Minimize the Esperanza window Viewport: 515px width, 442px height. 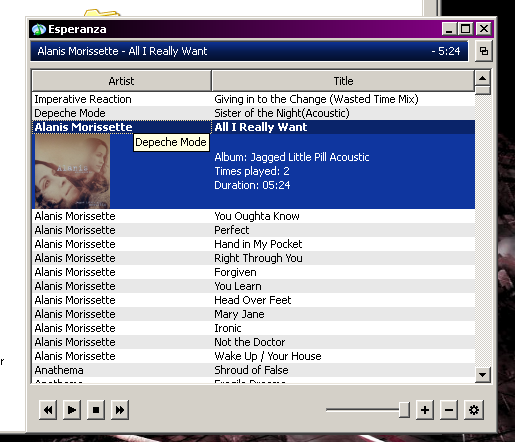449,29
